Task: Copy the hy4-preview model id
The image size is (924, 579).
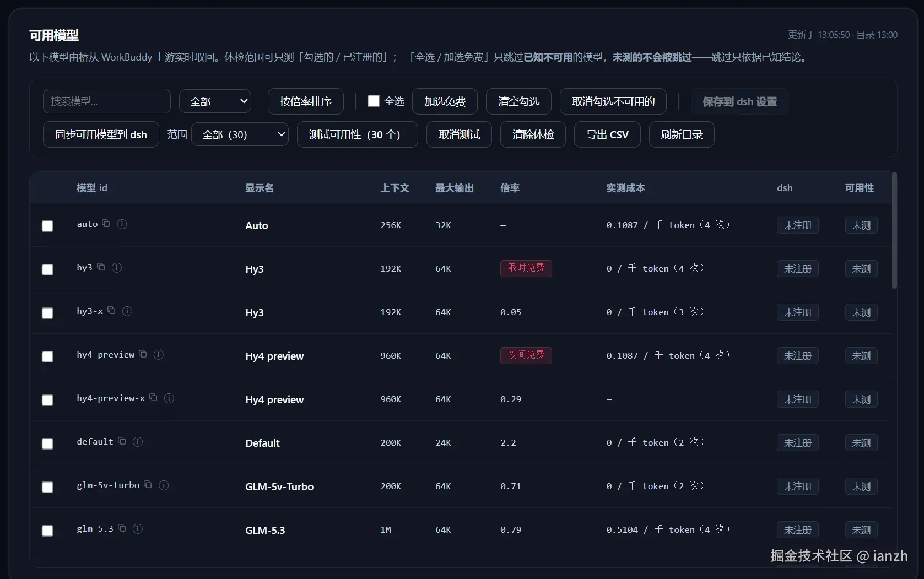Action: pyautogui.click(x=143, y=354)
